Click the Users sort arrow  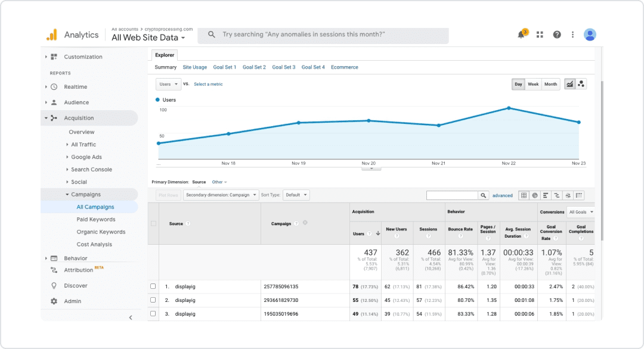tap(378, 233)
